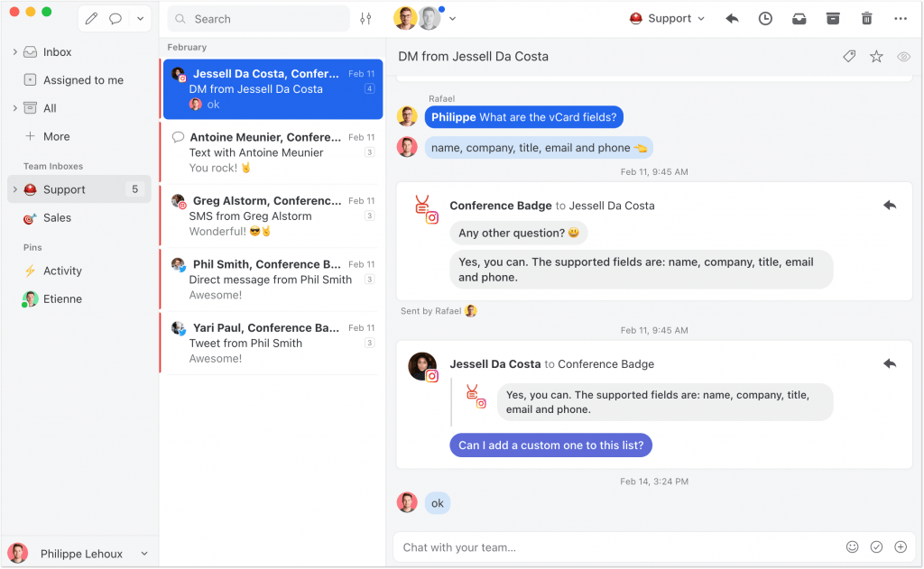924x569 pixels.
Task: Snooze the conversation using the clock icon
Action: (765, 18)
